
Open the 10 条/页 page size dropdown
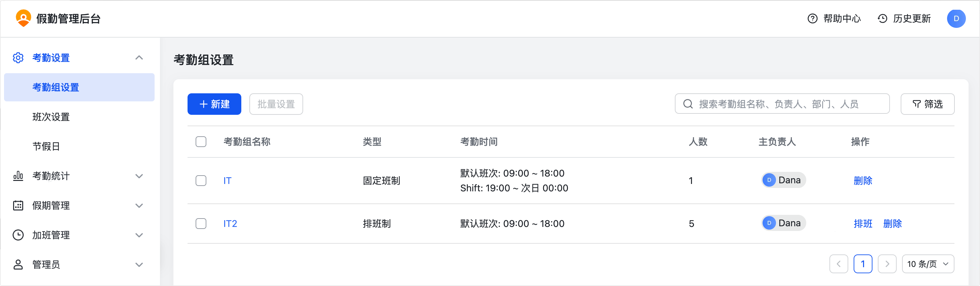point(928,264)
